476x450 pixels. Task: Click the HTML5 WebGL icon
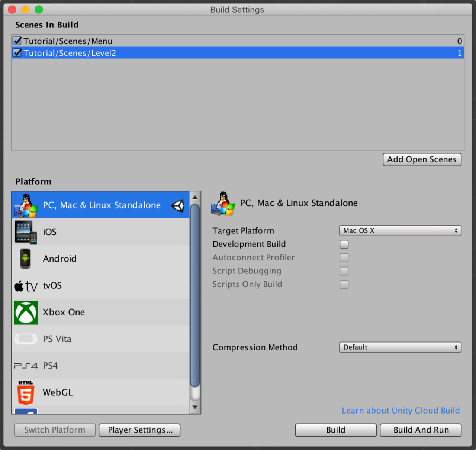coord(26,392)
